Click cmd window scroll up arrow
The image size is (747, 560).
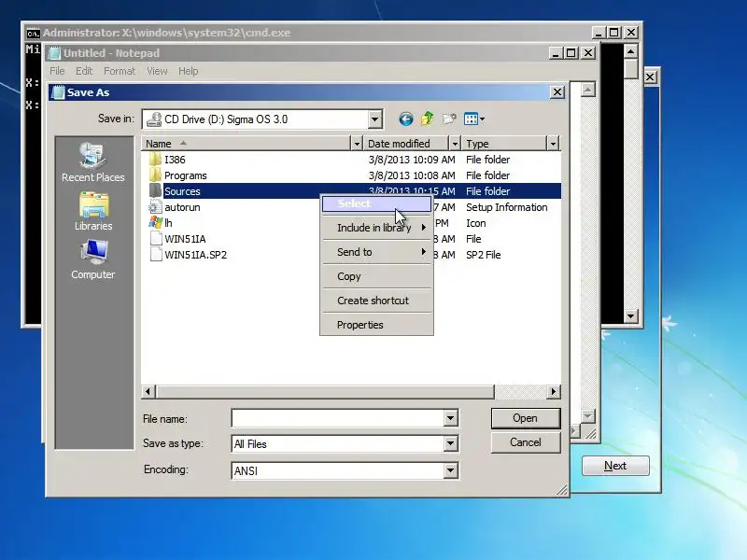(631, 51)
